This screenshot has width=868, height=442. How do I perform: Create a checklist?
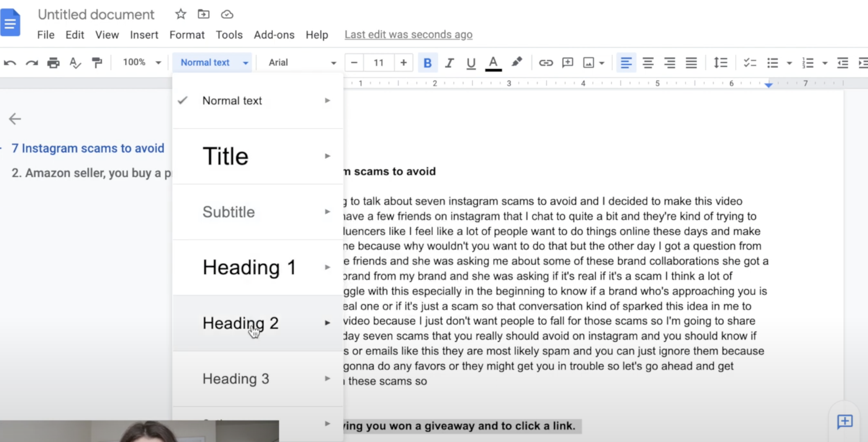[750, 63]
